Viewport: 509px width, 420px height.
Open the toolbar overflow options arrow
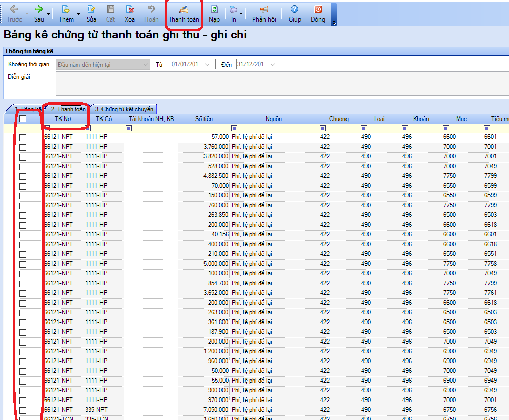tap(334, 23)
